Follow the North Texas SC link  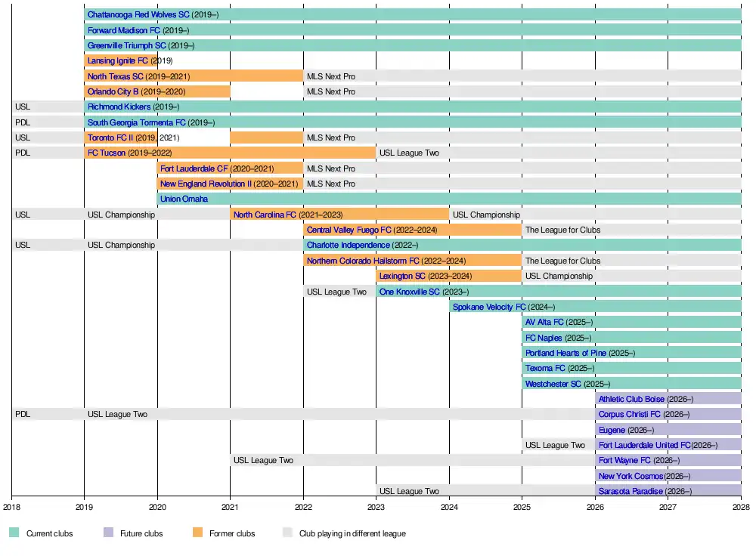click(x=115, y=76)
